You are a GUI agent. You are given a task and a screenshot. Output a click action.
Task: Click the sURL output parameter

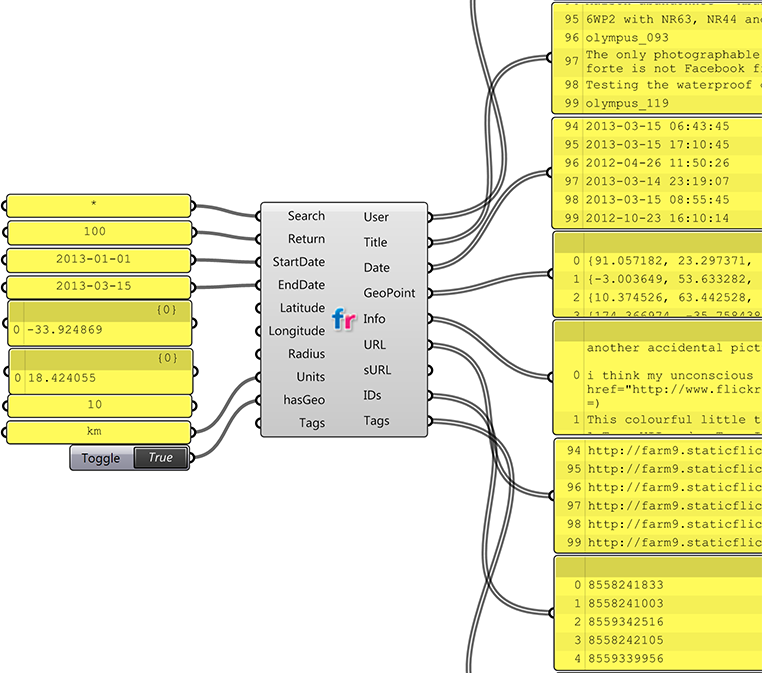point(377,370)
